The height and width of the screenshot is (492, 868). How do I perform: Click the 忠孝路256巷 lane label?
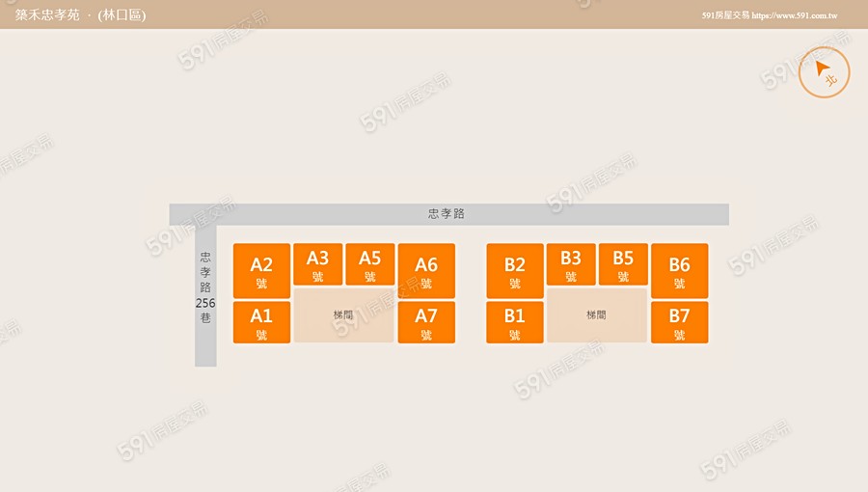click(x=205, y=287)
